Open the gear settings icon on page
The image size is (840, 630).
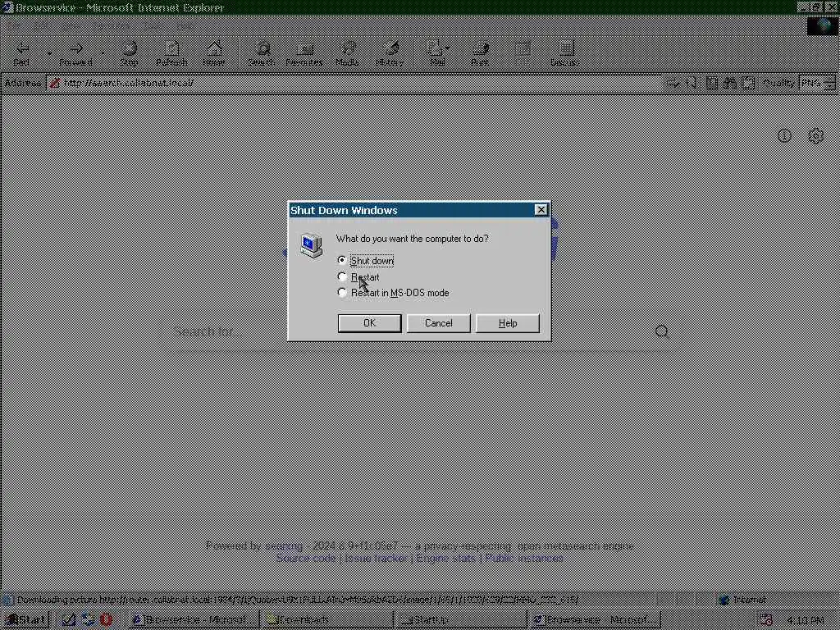(x=816, y=136)
